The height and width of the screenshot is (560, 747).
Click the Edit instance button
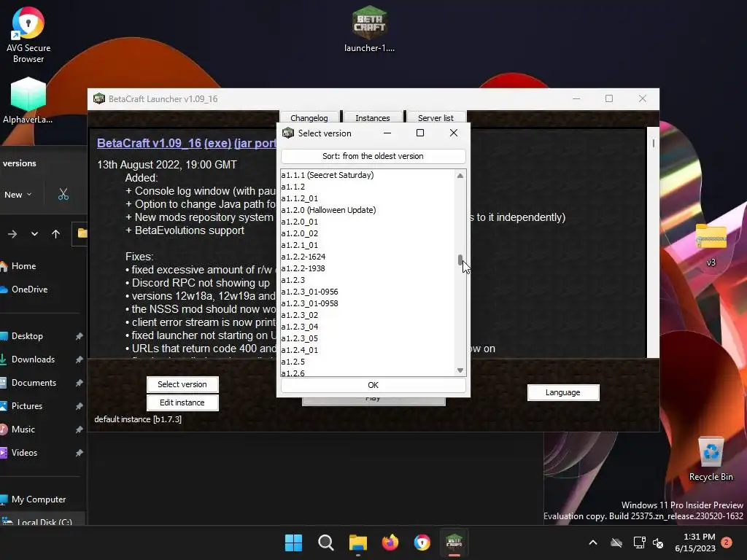pos(182,402)
